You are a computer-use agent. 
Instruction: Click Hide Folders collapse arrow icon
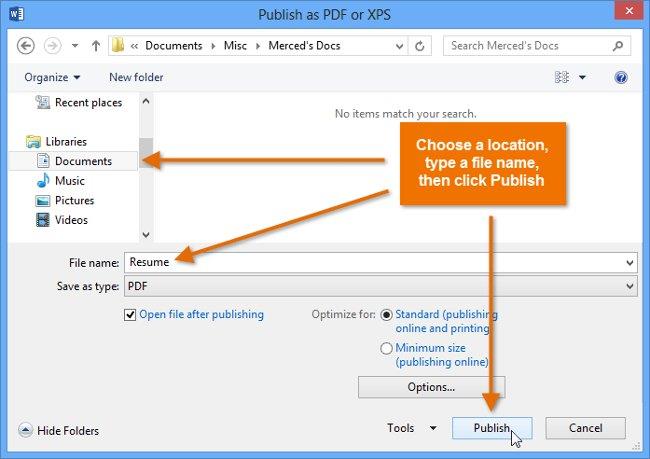(x=25, y=430)
